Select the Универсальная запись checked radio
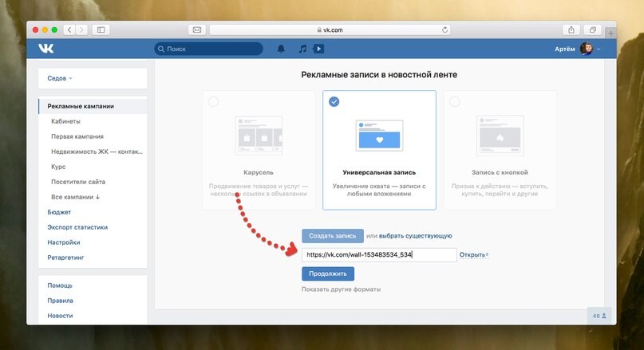Image resolution: width=644 pixels, height=350 pixels. [334, 102]
